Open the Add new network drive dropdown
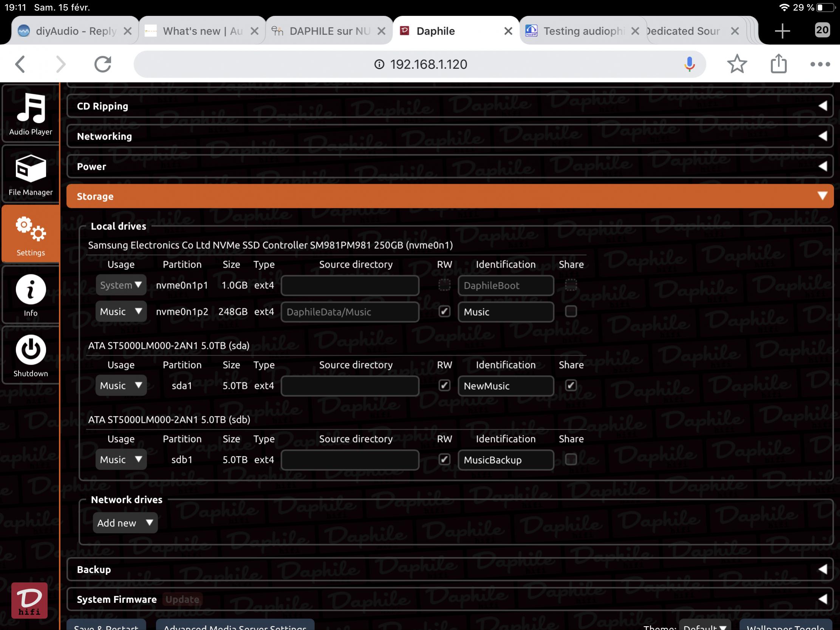The height and width of the screenshot is (630, 840). point(125,523)
